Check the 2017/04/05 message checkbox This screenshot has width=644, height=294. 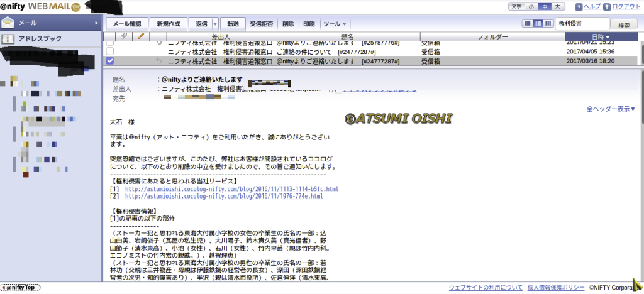pyautogui.click(x=110, y=52)
